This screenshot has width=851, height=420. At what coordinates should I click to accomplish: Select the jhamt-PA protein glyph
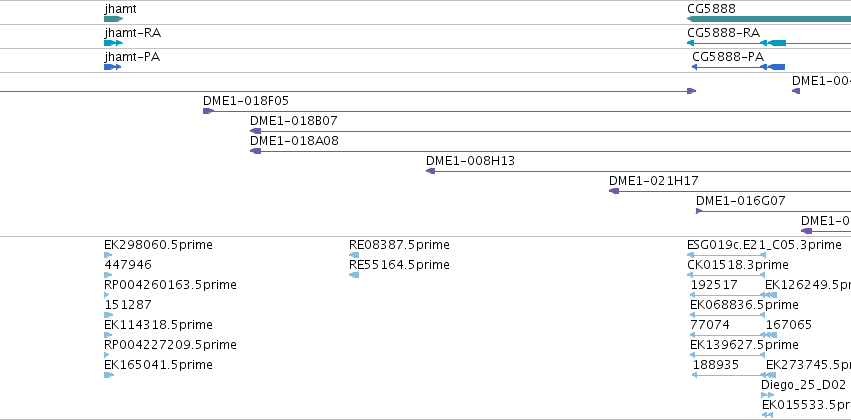point(112,67)
